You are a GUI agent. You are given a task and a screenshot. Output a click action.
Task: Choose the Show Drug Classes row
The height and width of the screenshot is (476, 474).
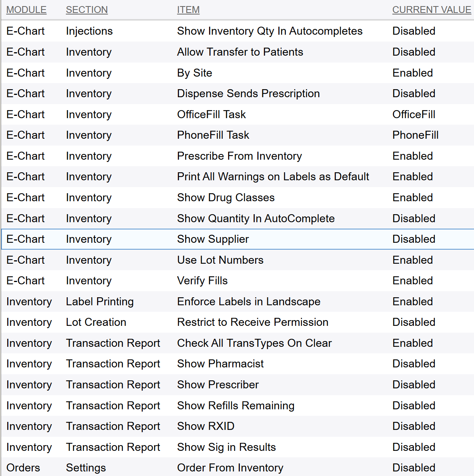click(226, 198)
